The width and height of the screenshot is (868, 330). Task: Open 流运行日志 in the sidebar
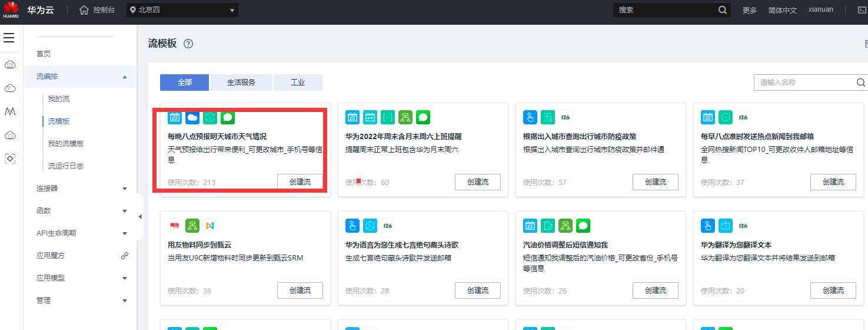66,166
